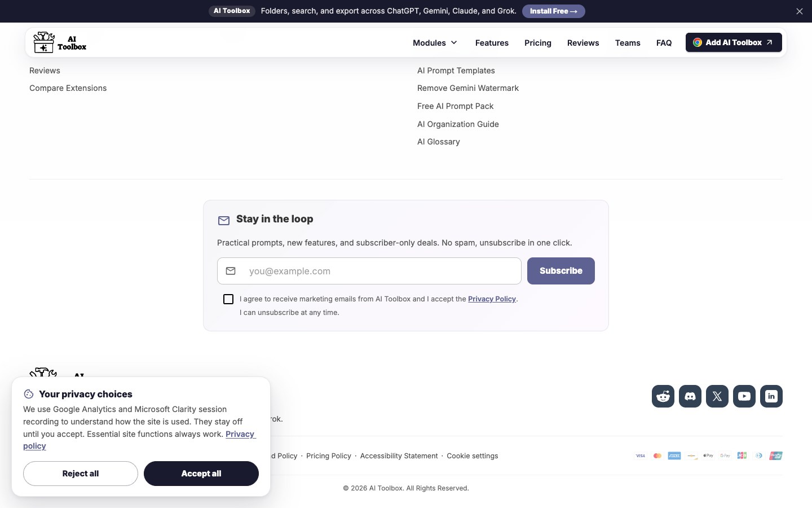Screen dimensions: 812x508
Task: Open FAQ in the navbar
Action: pos(664,43)
